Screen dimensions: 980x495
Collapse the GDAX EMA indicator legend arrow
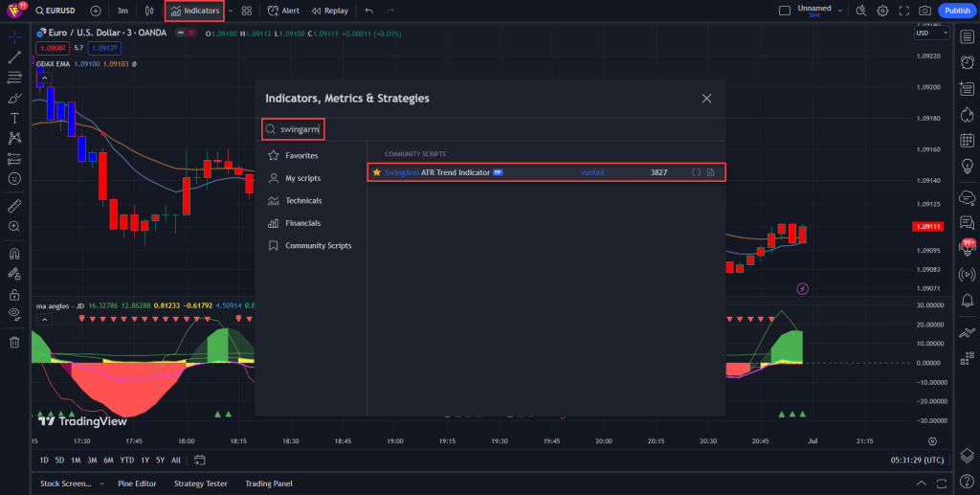click(44, 79)
